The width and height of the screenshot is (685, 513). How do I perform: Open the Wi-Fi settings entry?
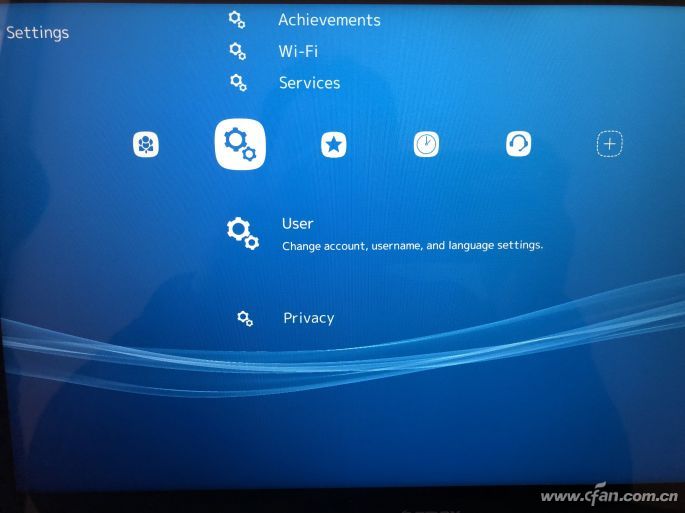(298, 52)
